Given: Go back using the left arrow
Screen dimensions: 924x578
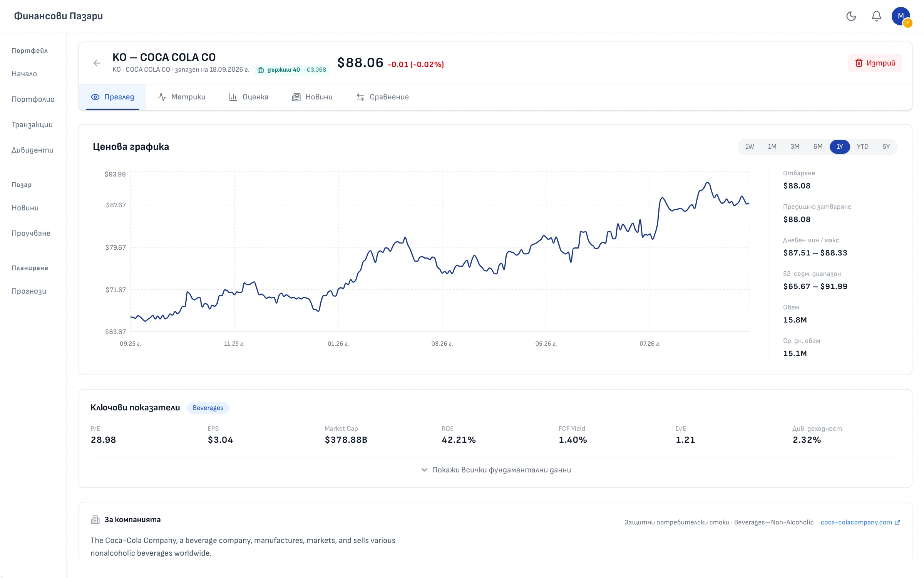Looking at the screenshot, I should (x=97, y=63).
